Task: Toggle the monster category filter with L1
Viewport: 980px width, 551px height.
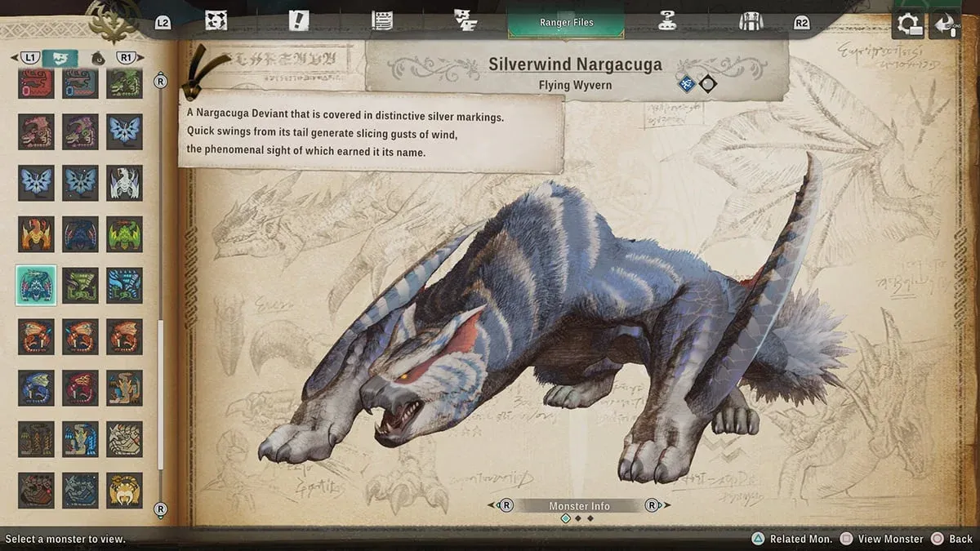Action: click(x=29, y=58)
